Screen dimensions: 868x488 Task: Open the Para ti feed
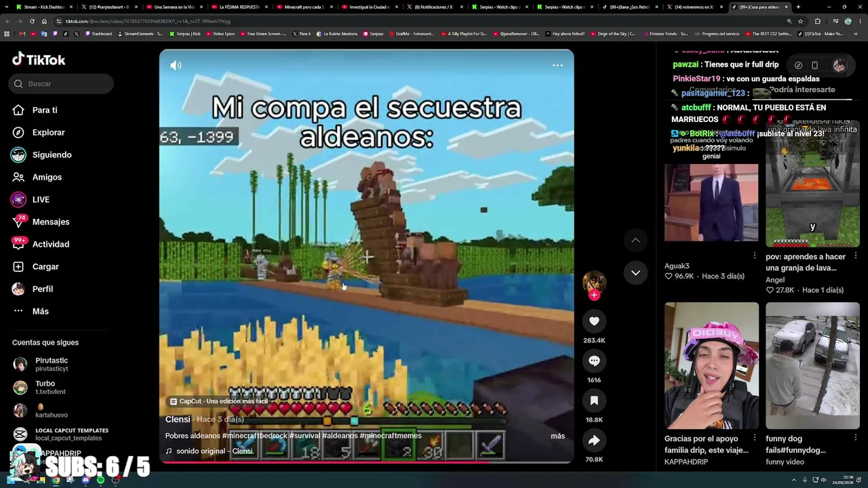tap(45, 110)
